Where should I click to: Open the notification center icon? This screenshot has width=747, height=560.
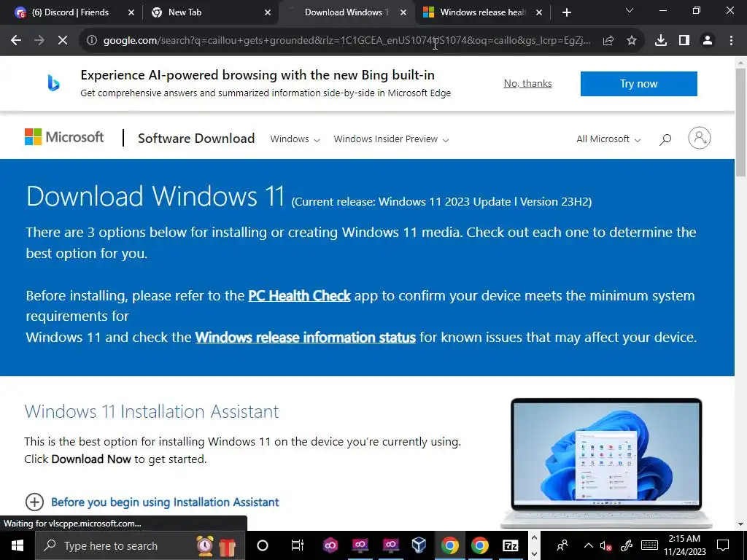723,545
